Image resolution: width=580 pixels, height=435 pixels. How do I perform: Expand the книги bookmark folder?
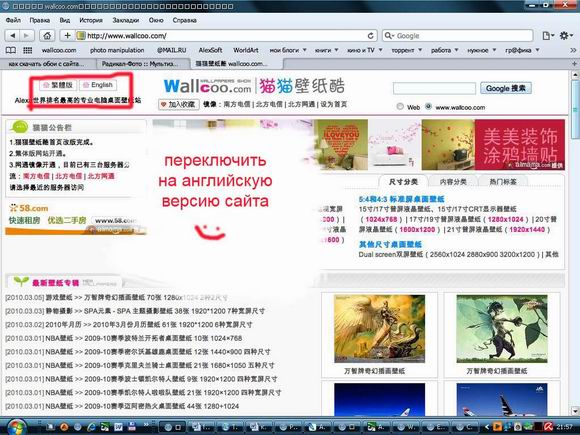[x=326, y=50]
